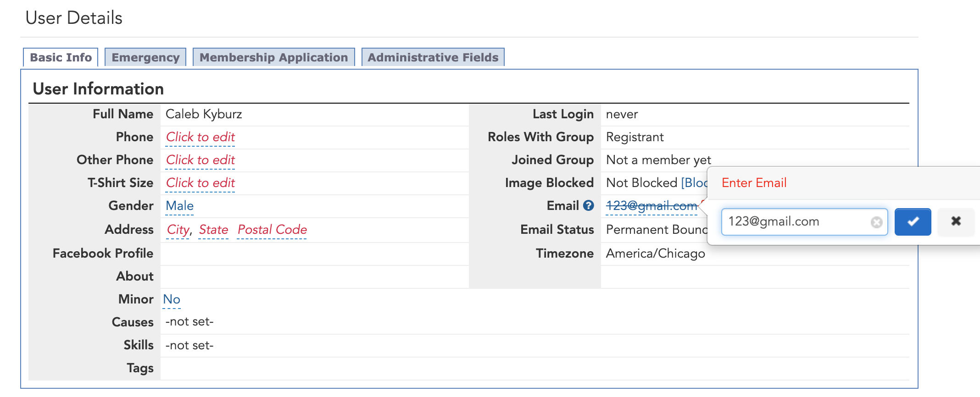
Task: Switch to the Emergency tab
Action: pos(145,58)
